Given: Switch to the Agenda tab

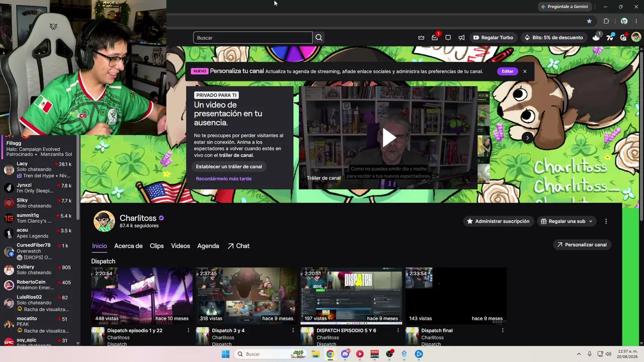Looking at the screenshot, I should click(208, 246).
